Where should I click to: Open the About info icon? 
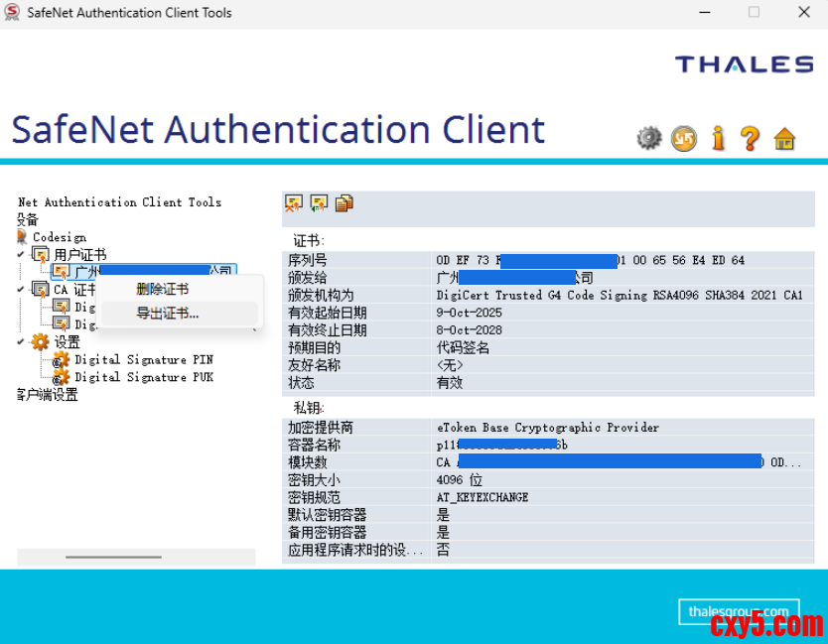pos(718,139)
